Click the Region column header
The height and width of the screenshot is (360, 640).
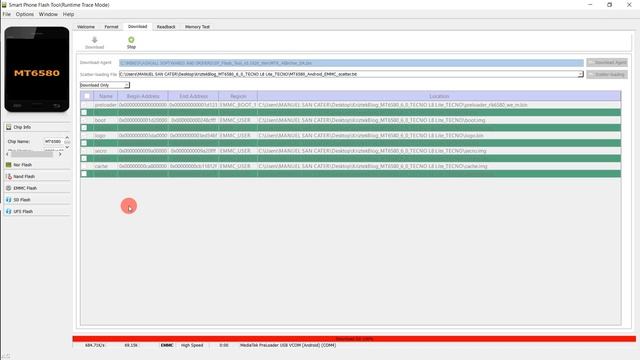coord(238,96)
